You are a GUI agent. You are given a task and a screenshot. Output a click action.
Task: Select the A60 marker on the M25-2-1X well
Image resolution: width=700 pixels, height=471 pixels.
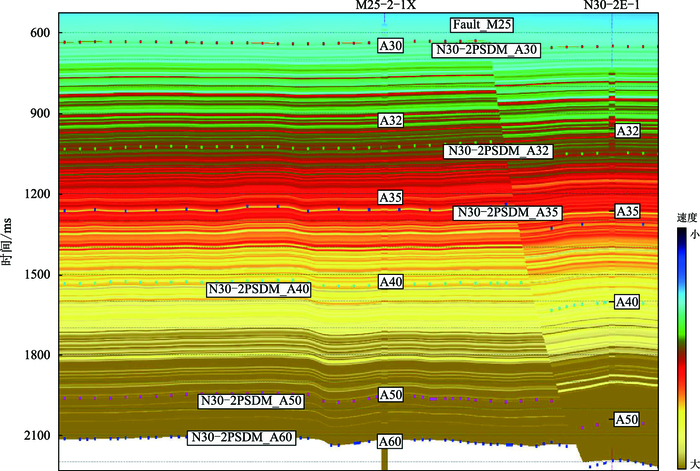click(390, 442)
